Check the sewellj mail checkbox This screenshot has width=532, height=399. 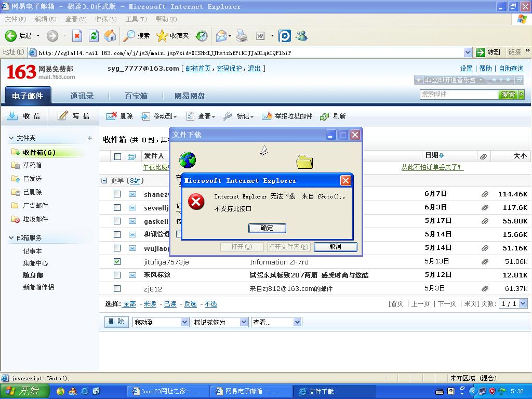(x=117, y=207)
